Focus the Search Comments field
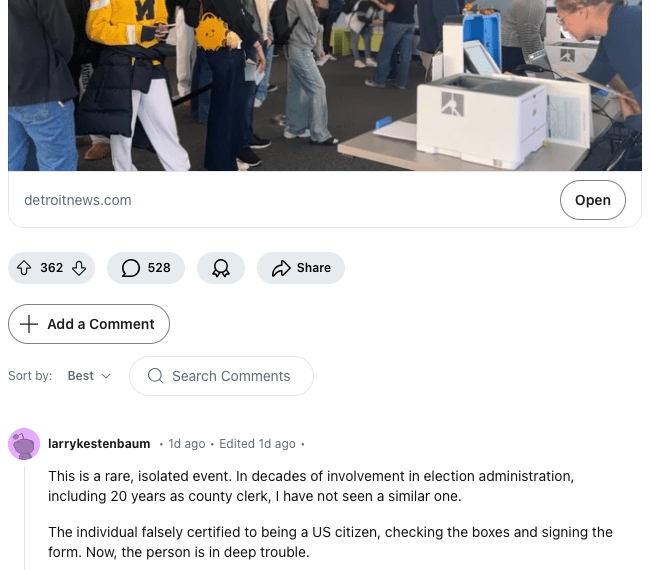The height and width of the screenshot is (570, 651). [221, 376]
